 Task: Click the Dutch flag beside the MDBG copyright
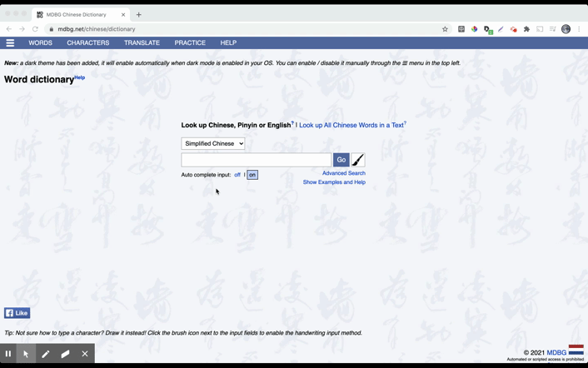point(576,350)
